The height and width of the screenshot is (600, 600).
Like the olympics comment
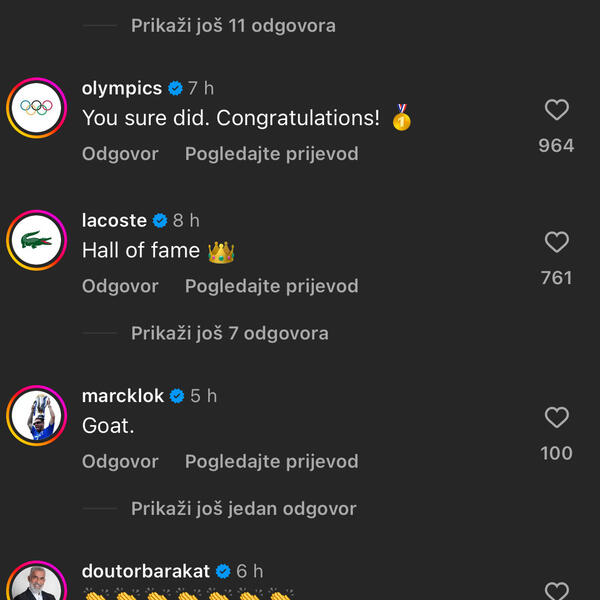[x=556, y=110]
